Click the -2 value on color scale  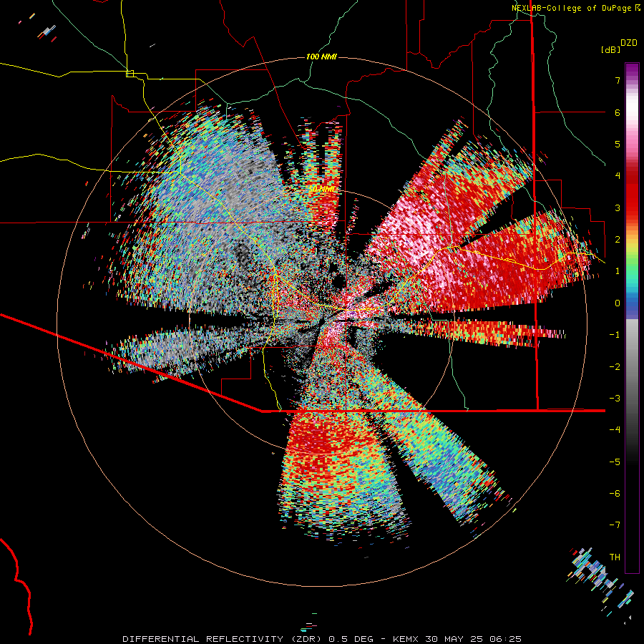click(x=615, y=367)
